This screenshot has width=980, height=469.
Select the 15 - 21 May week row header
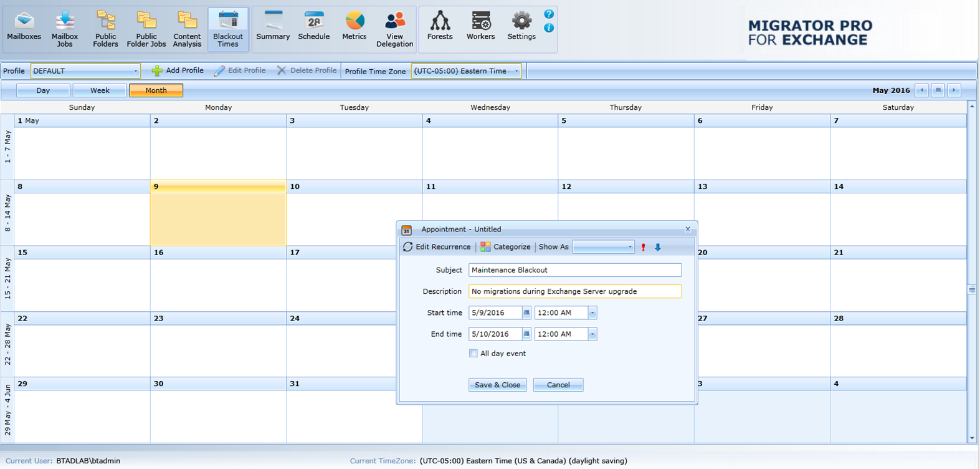point(7,279)
